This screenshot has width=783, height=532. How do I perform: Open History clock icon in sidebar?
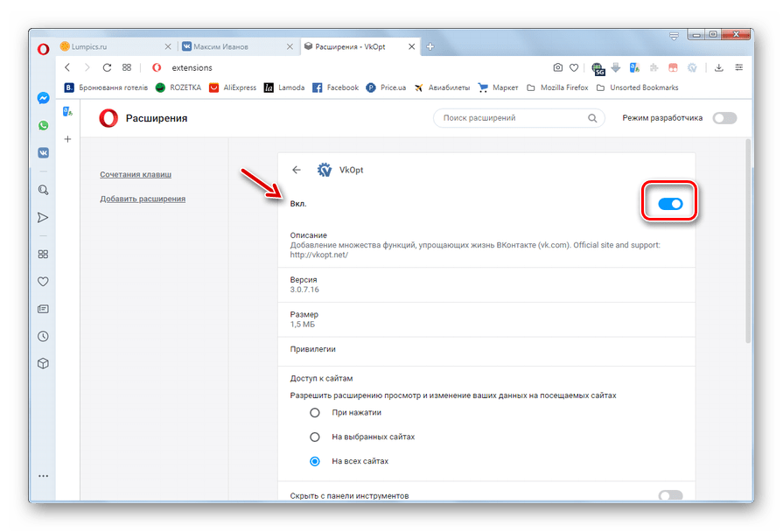(x=44, y=336)
